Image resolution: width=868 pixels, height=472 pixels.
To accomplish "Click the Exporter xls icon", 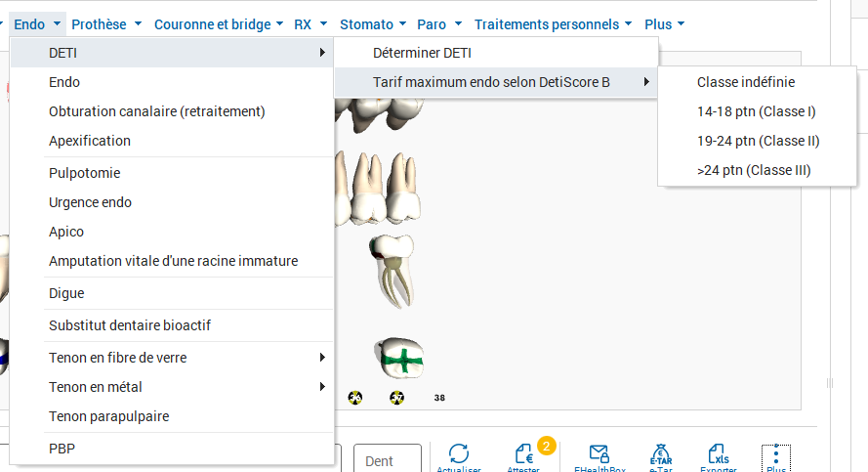I will (718, 453).
